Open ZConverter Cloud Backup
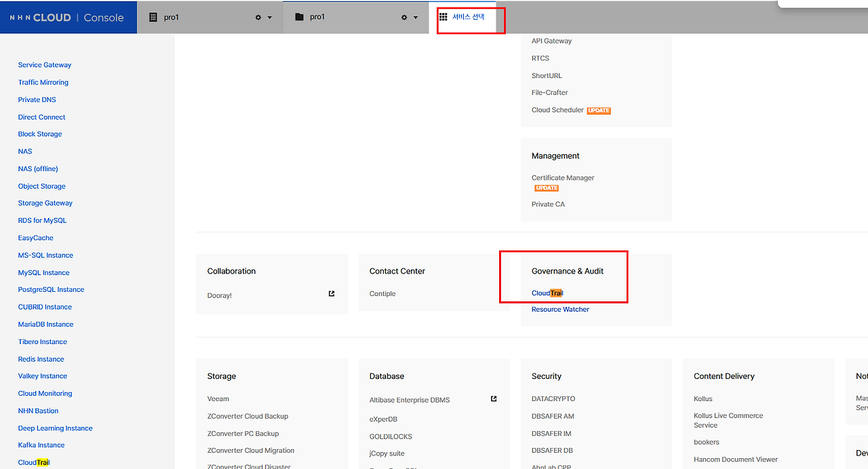 (248, 416)
